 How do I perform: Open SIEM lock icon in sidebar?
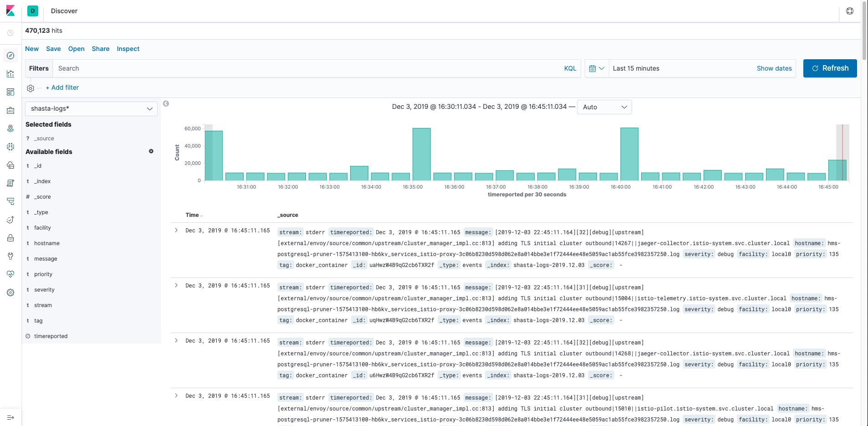(10, 238)
